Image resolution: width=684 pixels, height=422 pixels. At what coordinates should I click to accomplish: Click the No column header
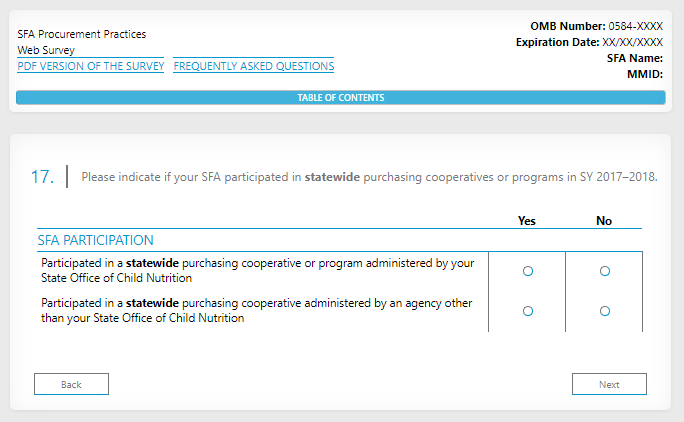click(x=604, y=221)
